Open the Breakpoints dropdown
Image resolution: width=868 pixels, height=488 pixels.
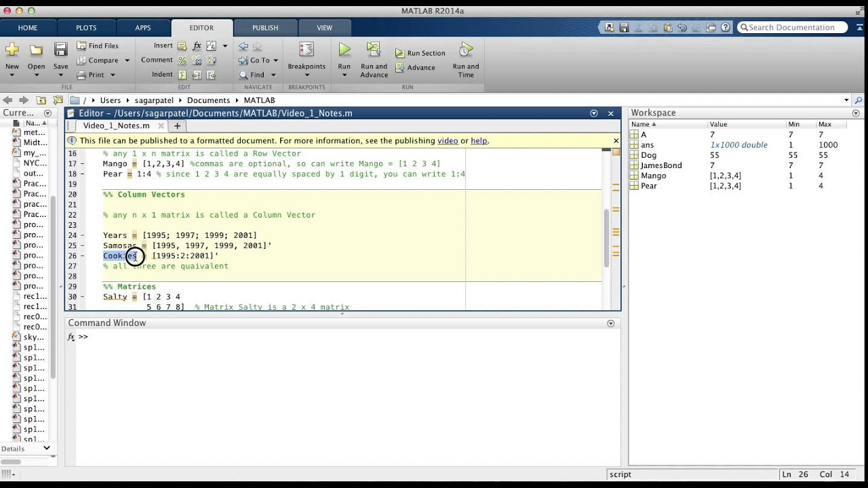pyautogui.click(x=307, y=75)
